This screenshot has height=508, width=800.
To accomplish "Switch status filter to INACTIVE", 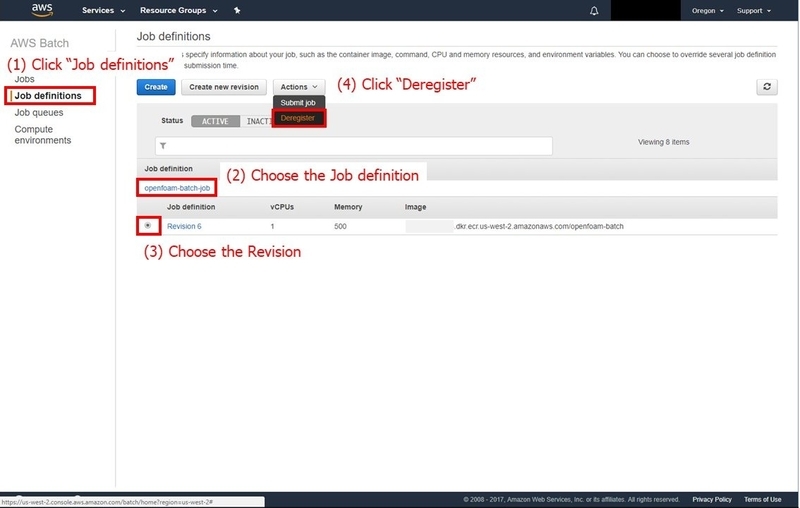I will [x=257, y=121].
